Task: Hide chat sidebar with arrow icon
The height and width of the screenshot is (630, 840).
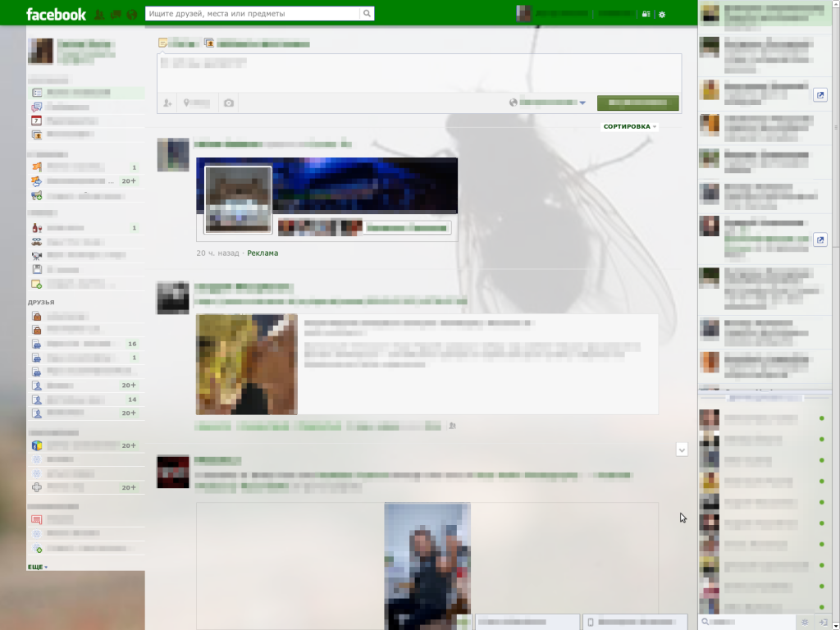Action: (823, 623)
